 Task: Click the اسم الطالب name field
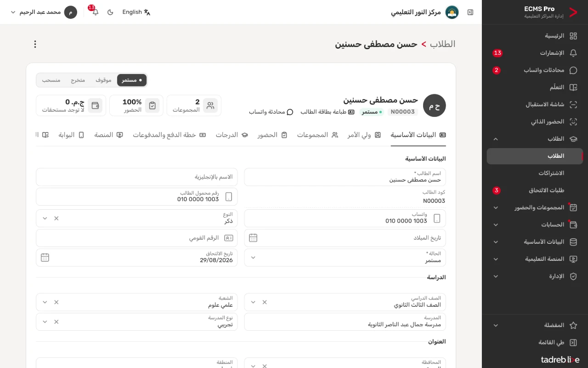[345, 177]
